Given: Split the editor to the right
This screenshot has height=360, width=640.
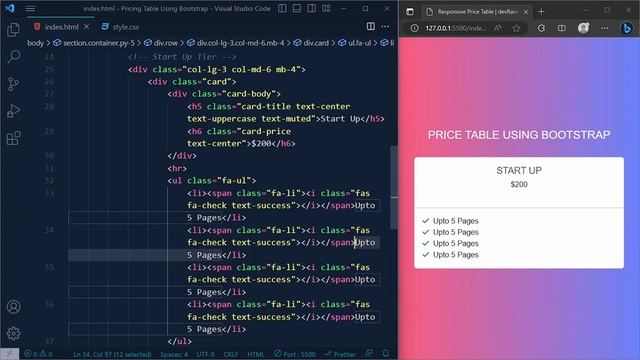Looking at the screenshot, I should click(371, 27).
